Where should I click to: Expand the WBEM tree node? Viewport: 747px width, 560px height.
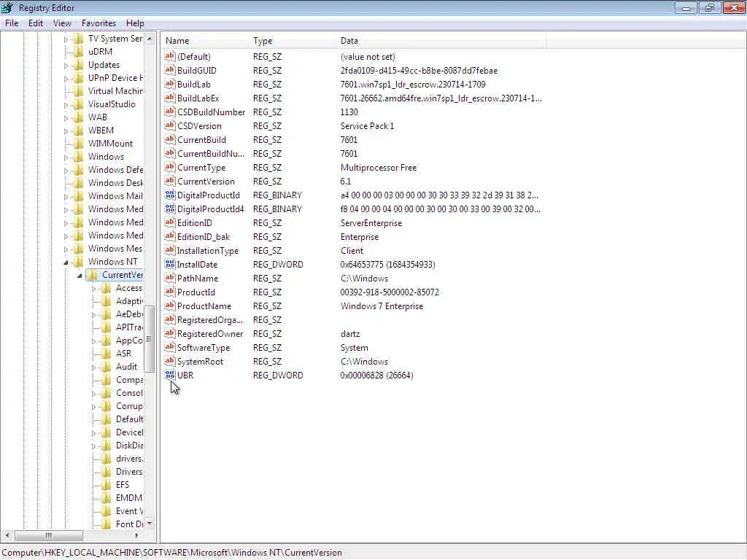click(66, 131)
